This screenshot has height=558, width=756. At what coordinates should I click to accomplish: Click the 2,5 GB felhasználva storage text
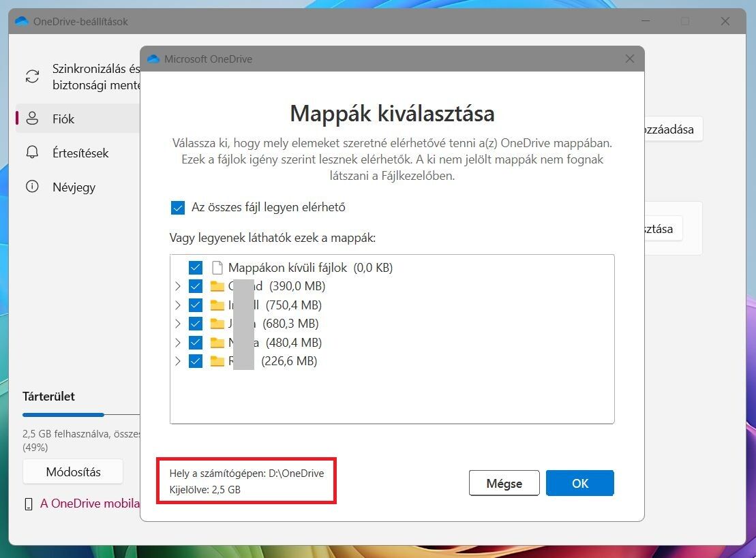coord(81,440)
